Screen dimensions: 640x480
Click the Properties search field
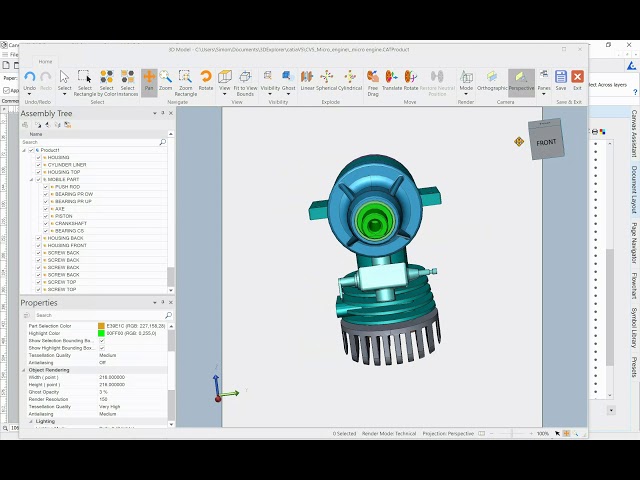99,315
